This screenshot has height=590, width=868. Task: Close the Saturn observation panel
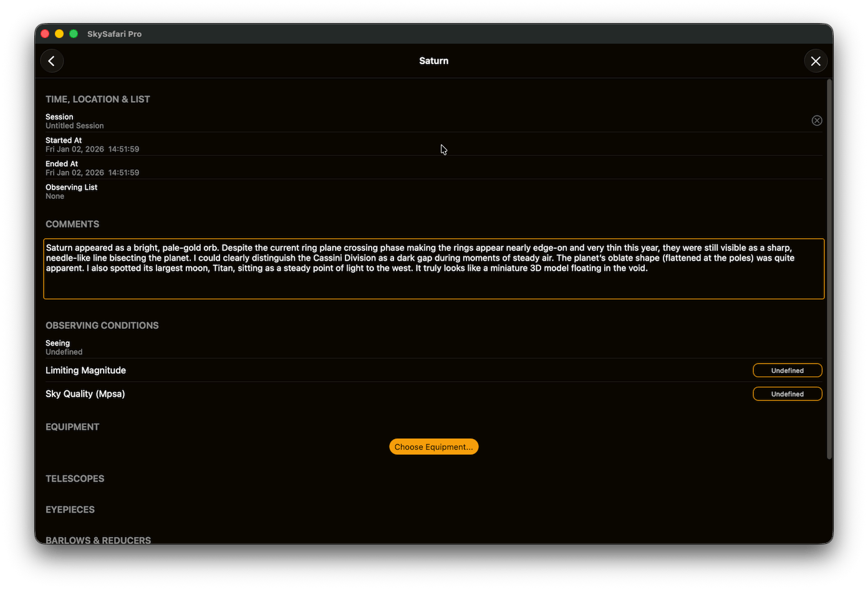click(x=816, y=61)
